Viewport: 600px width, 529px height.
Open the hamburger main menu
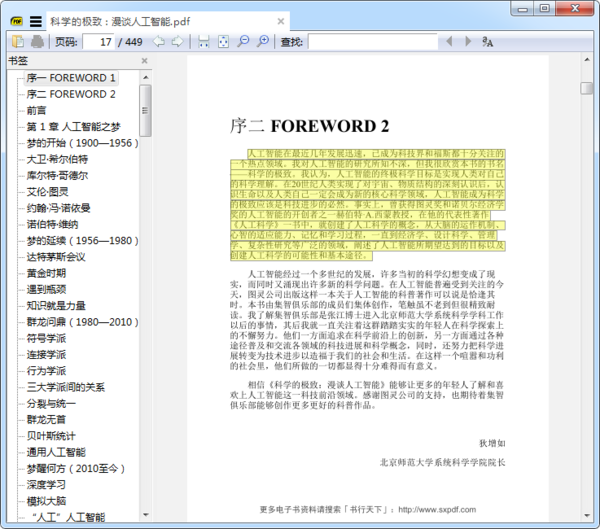[x=35, y=20]
